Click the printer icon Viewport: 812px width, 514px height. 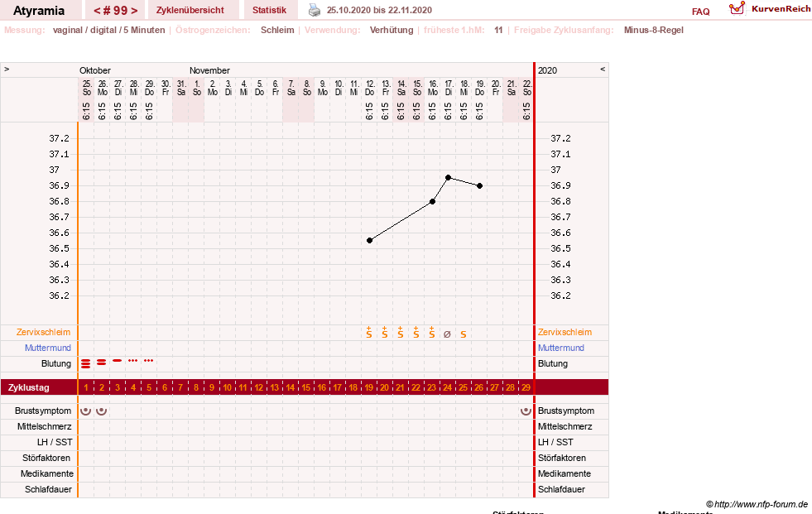pyautogui.click(x=315, y=10)
